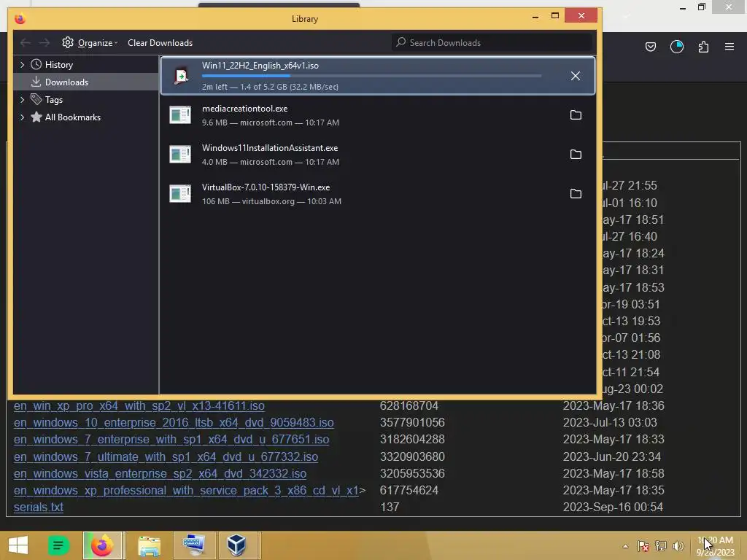
Task: Open Pocket from Firefox toolbar
Action: (x=650, y=47)
